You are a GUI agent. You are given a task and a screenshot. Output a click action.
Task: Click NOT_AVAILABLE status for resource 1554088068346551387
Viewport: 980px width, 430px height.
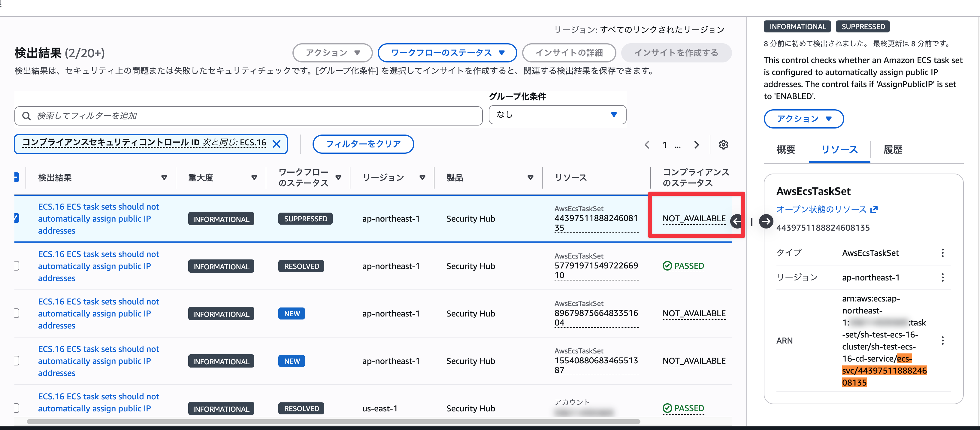[694, 361]
